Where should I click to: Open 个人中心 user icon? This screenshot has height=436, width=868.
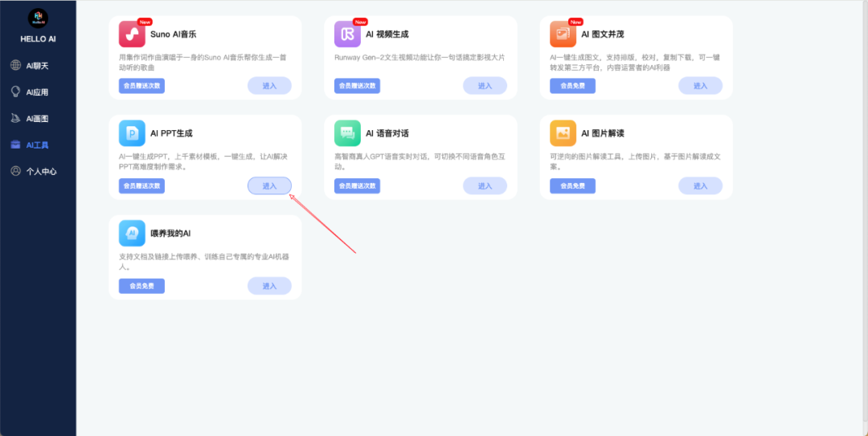coord(16,171)
